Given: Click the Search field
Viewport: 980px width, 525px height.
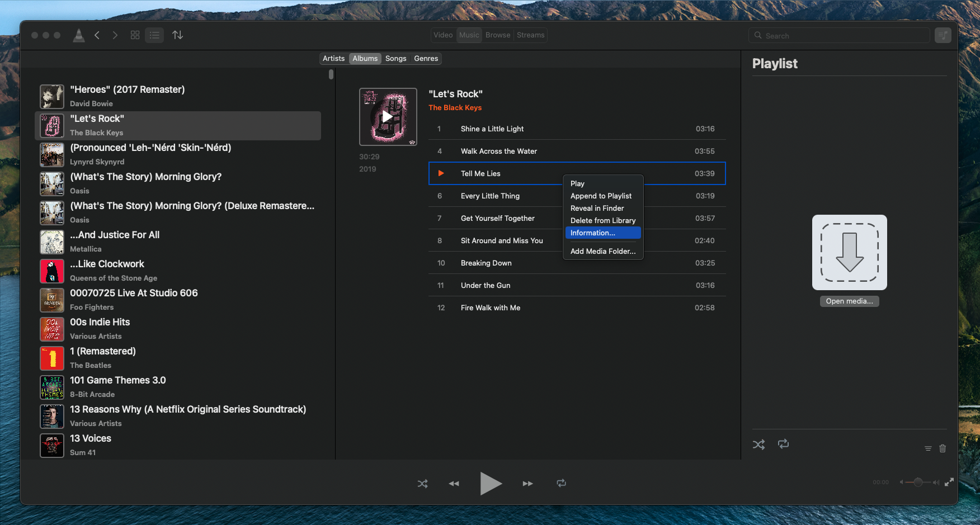Looking at the screenshot, I should [839, 35].
